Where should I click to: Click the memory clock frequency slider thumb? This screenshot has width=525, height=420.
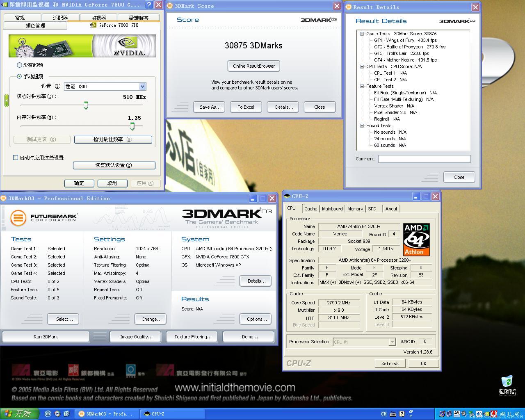pyautogui.click(x=132, y=126)
